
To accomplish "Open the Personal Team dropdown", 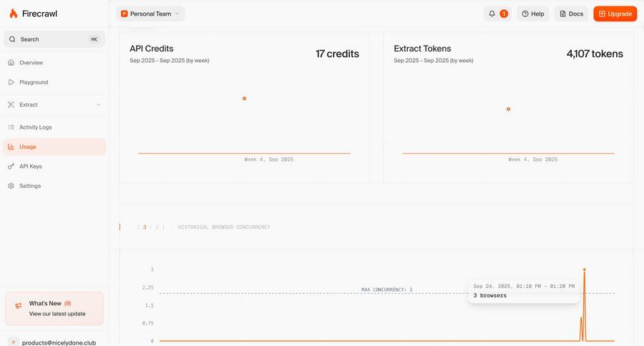I will pyautogui.click(x=150, y=14).
